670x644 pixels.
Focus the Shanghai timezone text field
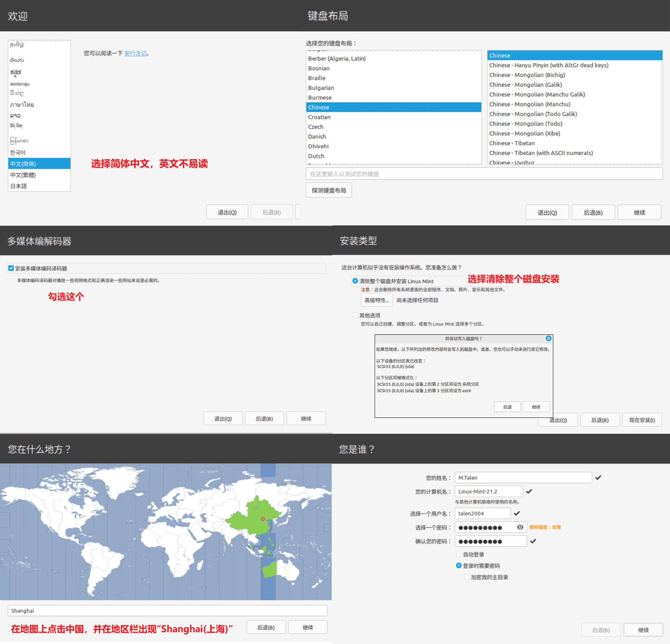point(167,611)
